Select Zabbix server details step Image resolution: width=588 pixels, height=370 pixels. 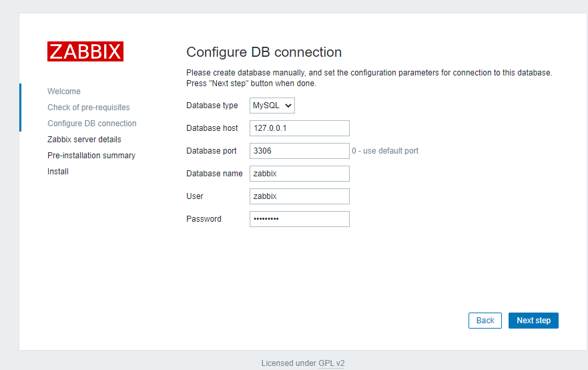[84, 139]
